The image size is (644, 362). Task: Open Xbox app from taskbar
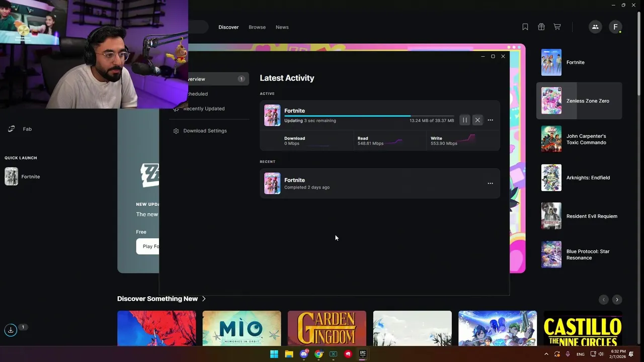pos(333,354)
